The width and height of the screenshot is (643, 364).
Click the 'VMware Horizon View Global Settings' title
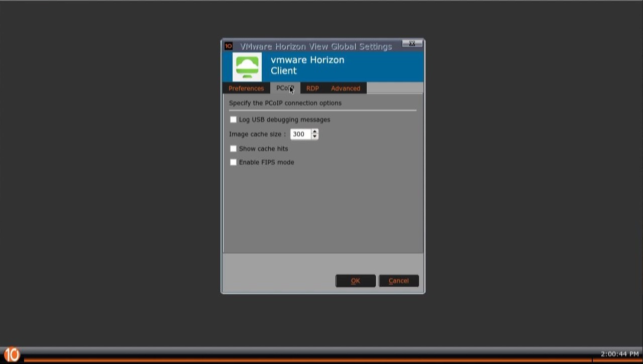(x=316, y=46)
